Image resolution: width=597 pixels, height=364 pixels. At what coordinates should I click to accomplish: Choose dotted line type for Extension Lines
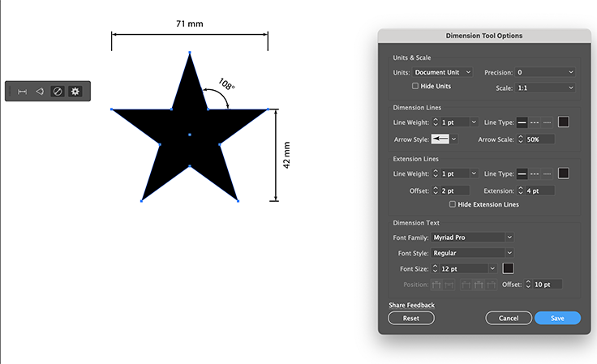(x=548, y=173)
